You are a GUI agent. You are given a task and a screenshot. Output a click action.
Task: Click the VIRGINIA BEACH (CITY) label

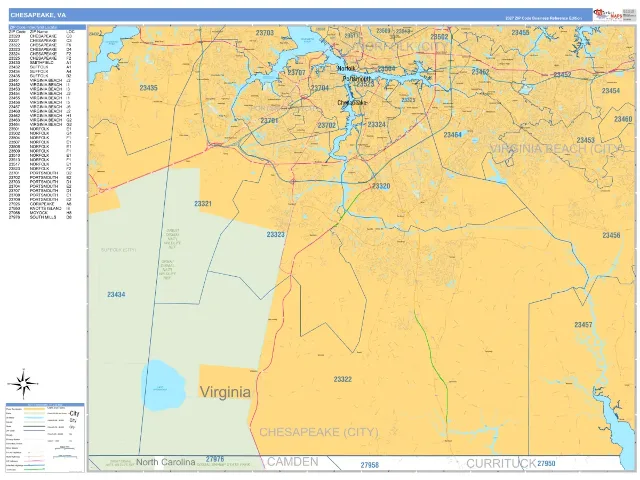557,149
